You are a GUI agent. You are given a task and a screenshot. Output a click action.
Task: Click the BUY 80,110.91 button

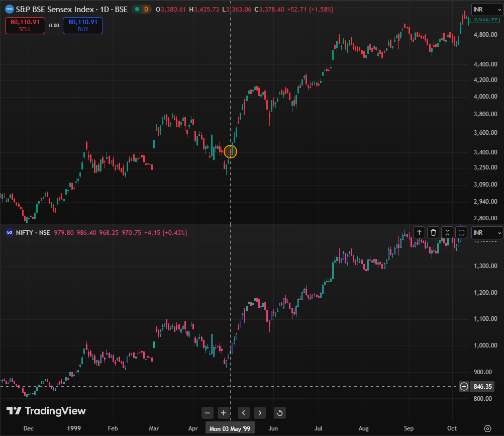click(x=83, y=26)
